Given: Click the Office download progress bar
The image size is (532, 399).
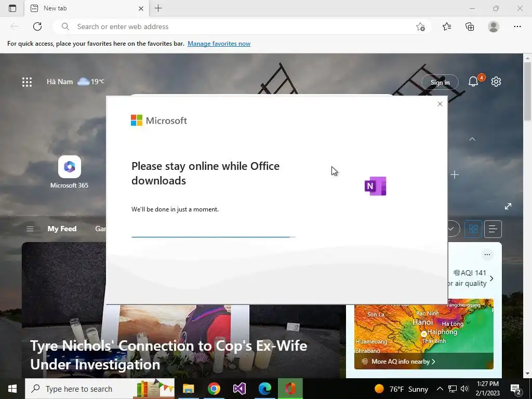Looking at the screenshot, I should pyautogui.click(x=214, y=237).
